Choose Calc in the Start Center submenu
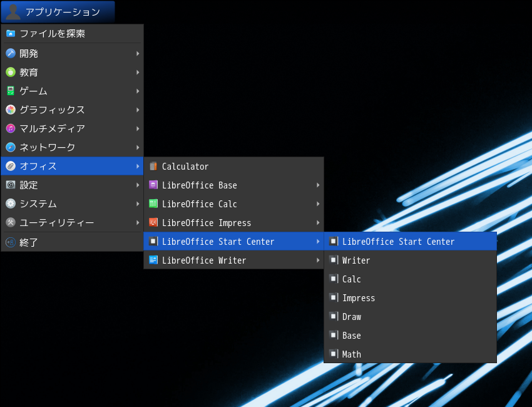This screenshot has height=407, width=532. (x=410, y=279)
